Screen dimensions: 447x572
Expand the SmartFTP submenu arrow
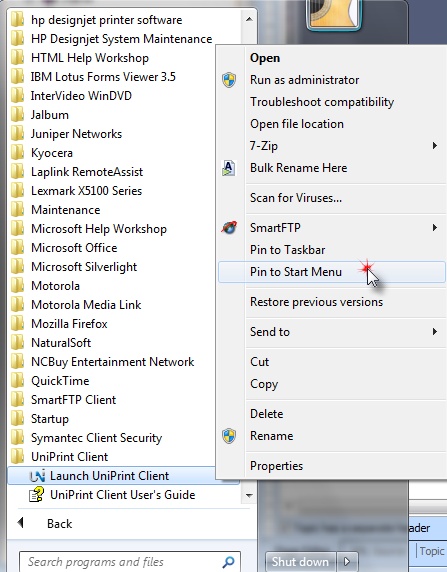435,228
